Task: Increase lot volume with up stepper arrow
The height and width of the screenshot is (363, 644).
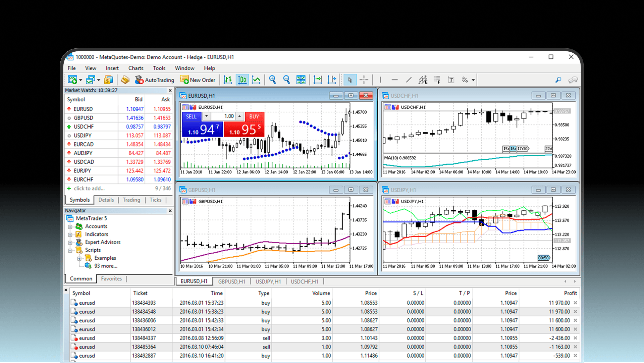Action: pos(239,116)
